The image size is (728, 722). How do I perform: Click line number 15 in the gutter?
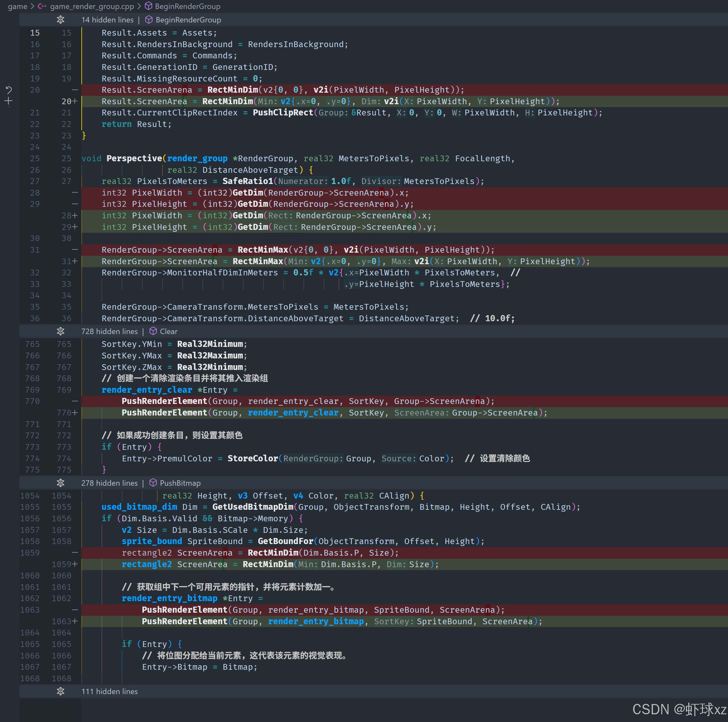pos(35,33)
